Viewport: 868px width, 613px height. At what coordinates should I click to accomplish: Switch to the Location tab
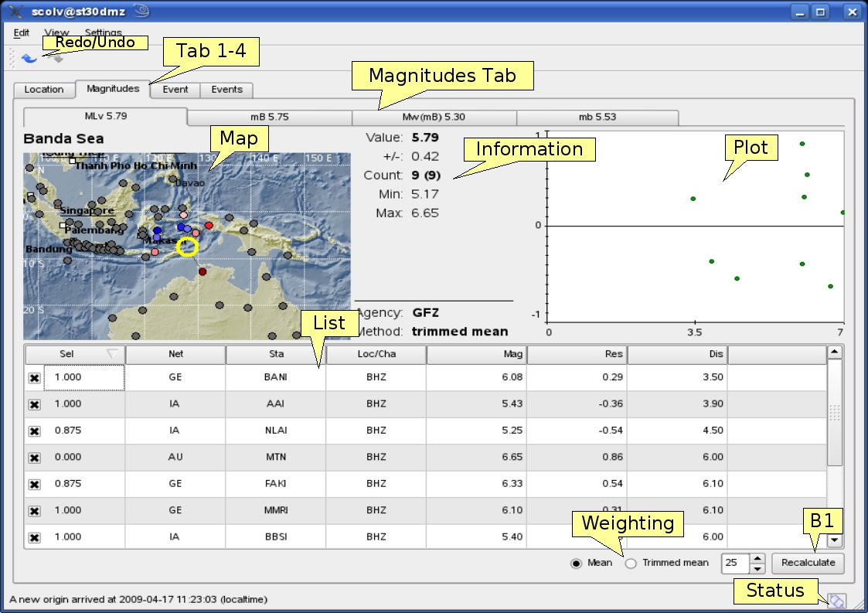[x=44, y=90]
